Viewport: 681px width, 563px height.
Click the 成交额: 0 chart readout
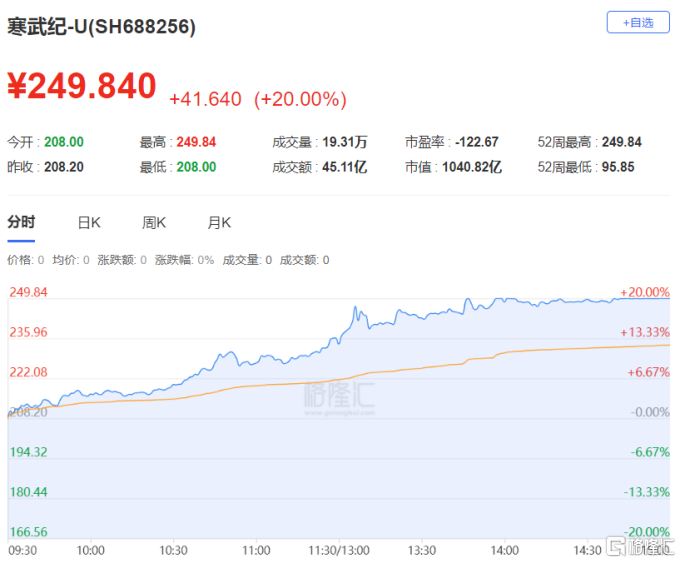(304, 260)
